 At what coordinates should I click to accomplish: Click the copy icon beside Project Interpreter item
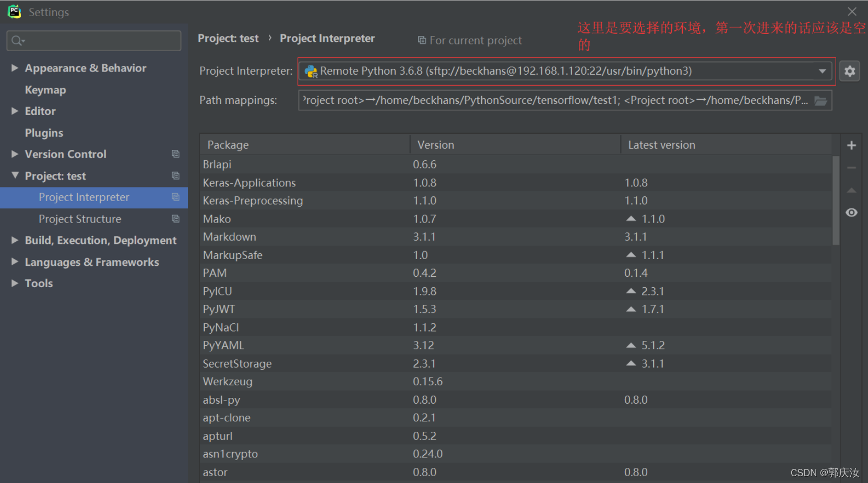(x=175, y=197)
